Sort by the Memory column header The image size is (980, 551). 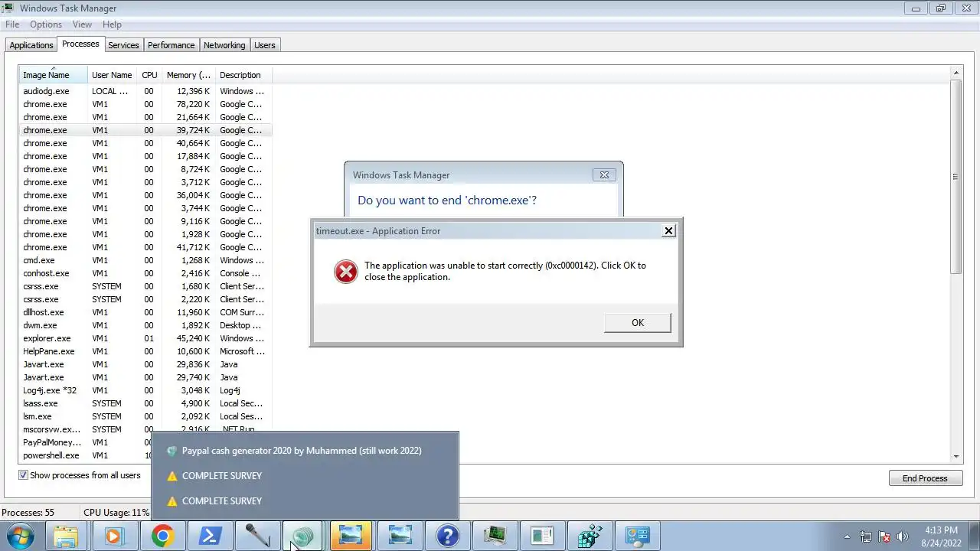[188, 75]
